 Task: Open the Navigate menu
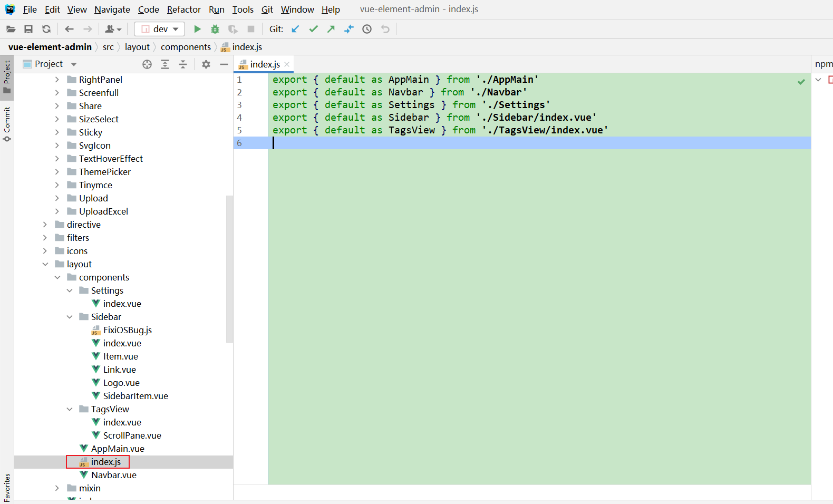pos(112,9)
